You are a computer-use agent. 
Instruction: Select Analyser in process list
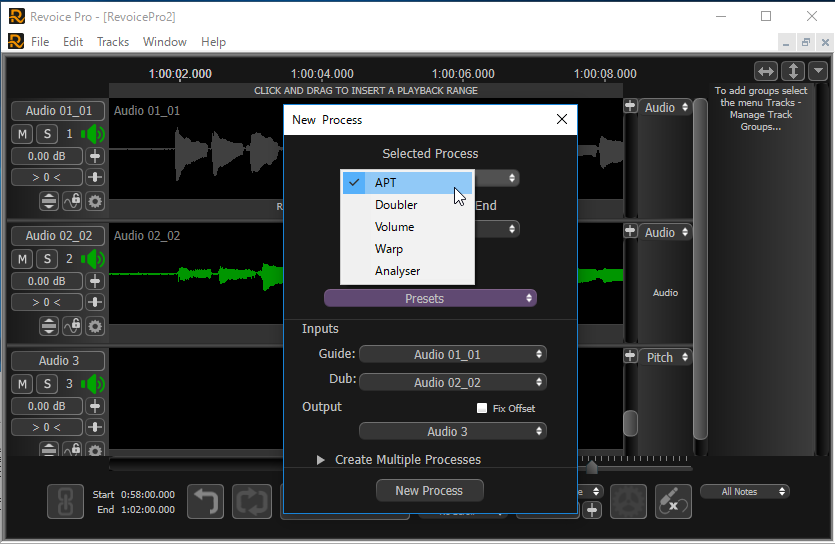tap(407, 271)
